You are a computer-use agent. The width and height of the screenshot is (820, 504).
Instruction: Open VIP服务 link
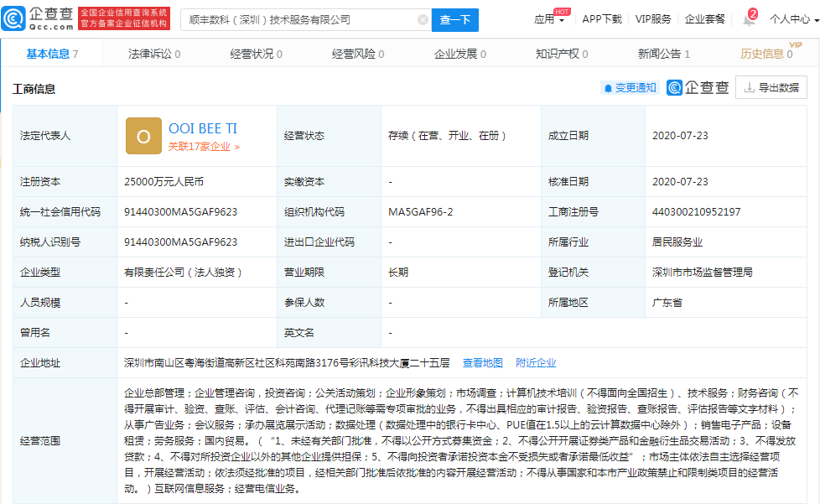coord(652,19)
